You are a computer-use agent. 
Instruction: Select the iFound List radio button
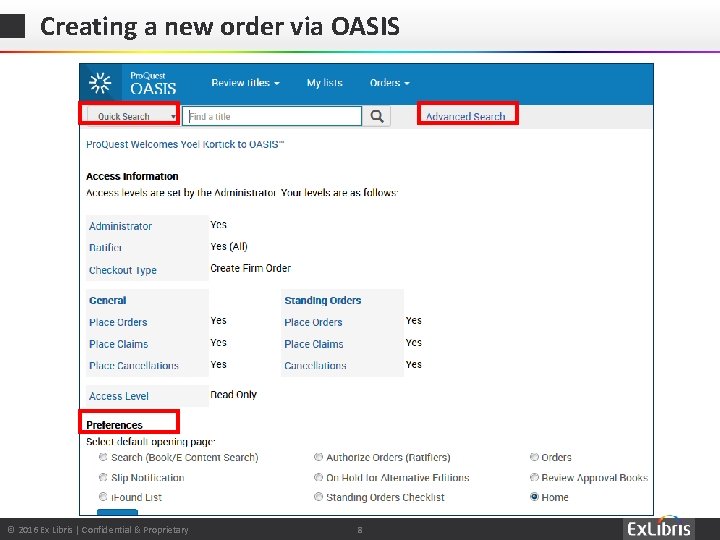(103, 496)
